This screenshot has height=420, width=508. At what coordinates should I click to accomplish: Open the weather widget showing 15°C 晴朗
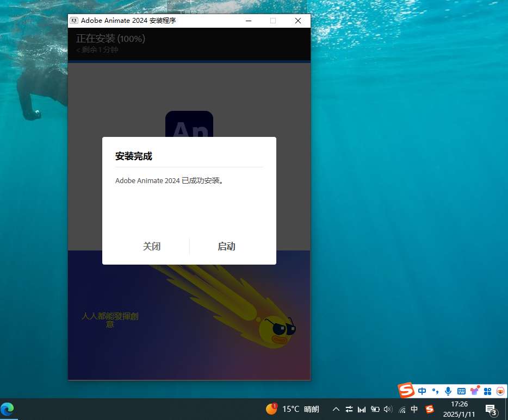[x=292, y=409]
